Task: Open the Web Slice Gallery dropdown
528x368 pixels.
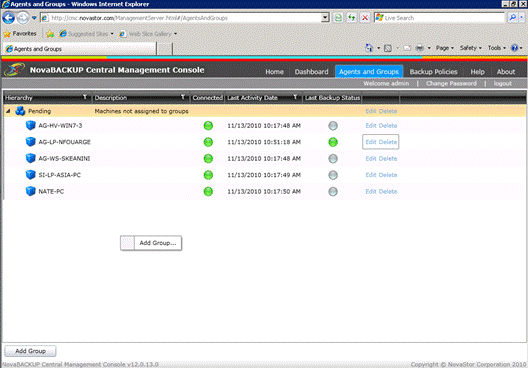Action: click(148, 34)
